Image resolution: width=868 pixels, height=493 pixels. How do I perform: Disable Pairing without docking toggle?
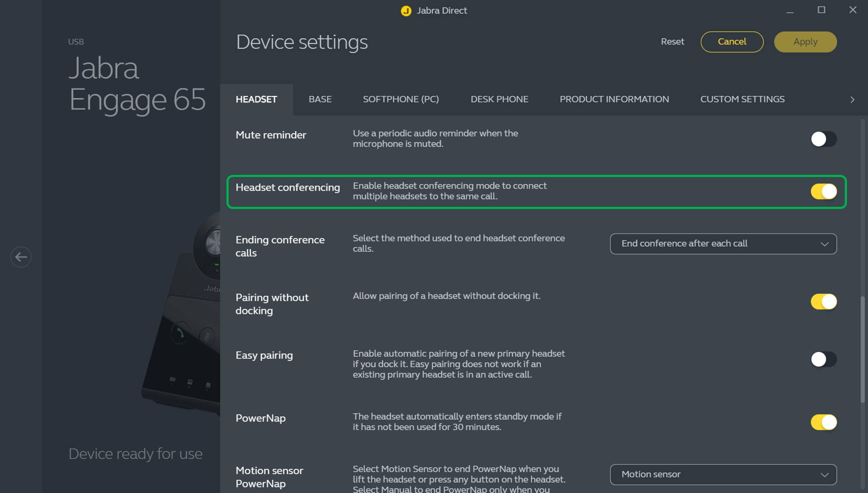pos(823,301)
